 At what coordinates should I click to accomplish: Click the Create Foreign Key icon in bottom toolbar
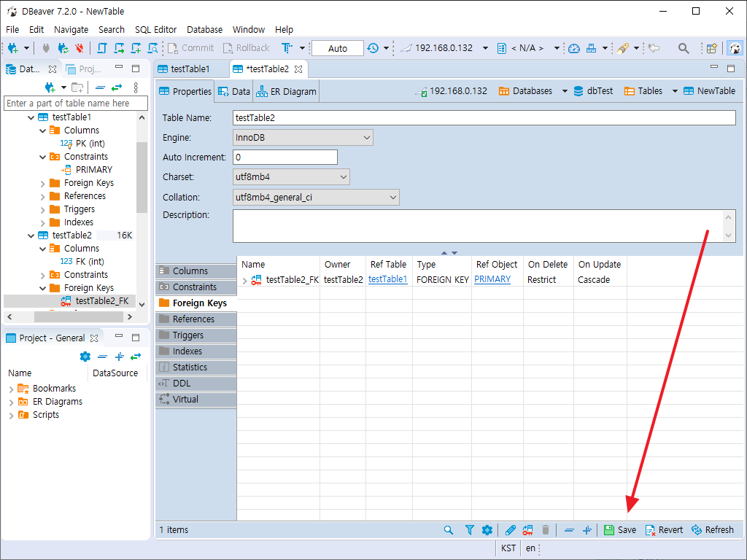[528, 530]
